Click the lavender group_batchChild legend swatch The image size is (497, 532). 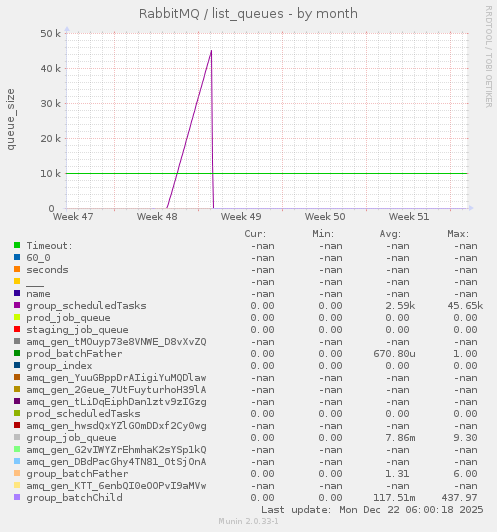pyautogui.click(x=17, y=497)
